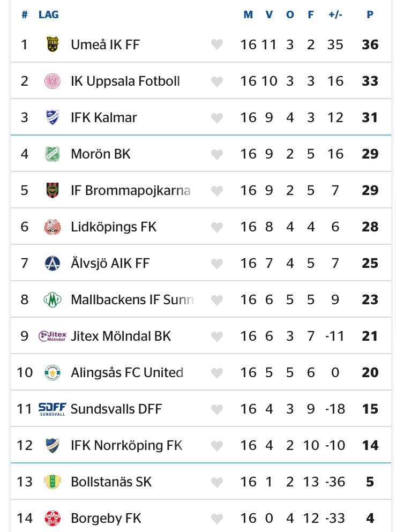Click the Jitex Mölndal logo
This screenshot has width=396, height=532.
pos(53,336)
